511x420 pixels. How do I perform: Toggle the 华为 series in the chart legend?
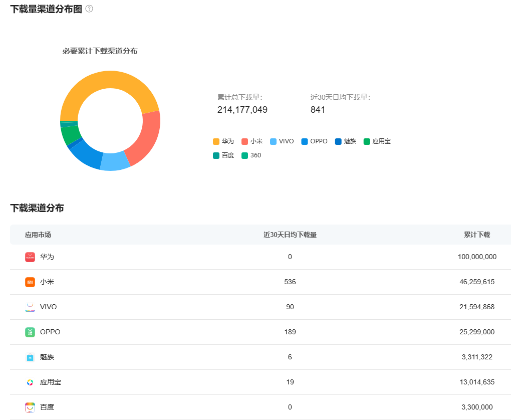(223, 141)
